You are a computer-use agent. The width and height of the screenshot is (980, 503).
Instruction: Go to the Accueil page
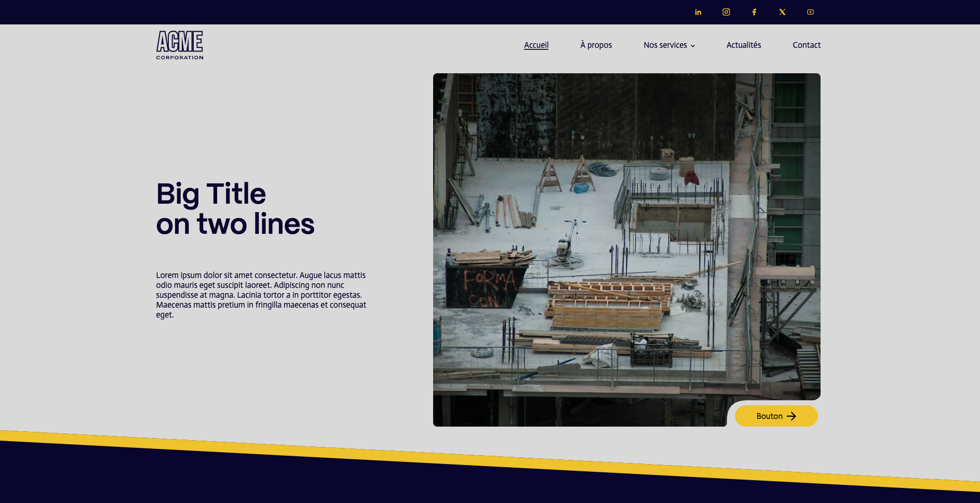pyautogui.click(x=536, y=45)
